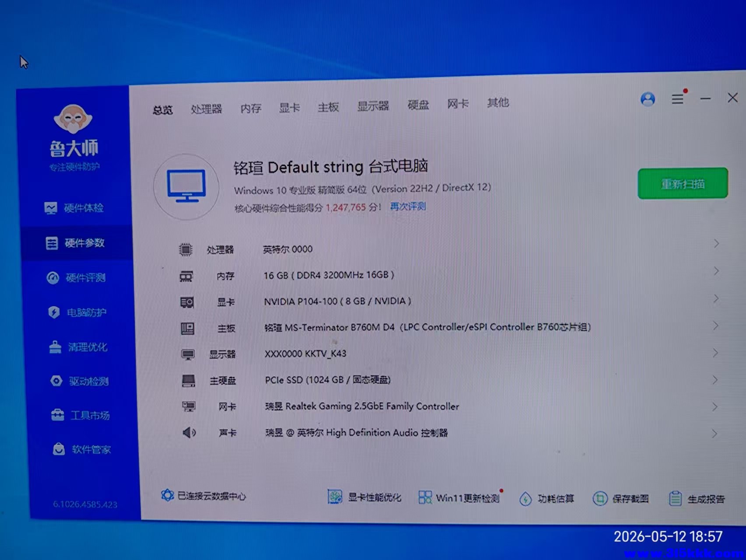Click version number 6.1026.4585.423
Viewport: 746px width, 560px height.
tap(85, 504)
